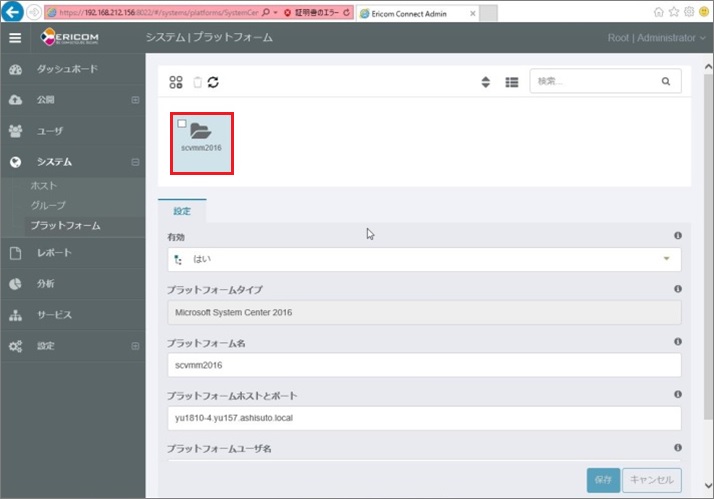Click the add platform grid icon

click(176, 82)
